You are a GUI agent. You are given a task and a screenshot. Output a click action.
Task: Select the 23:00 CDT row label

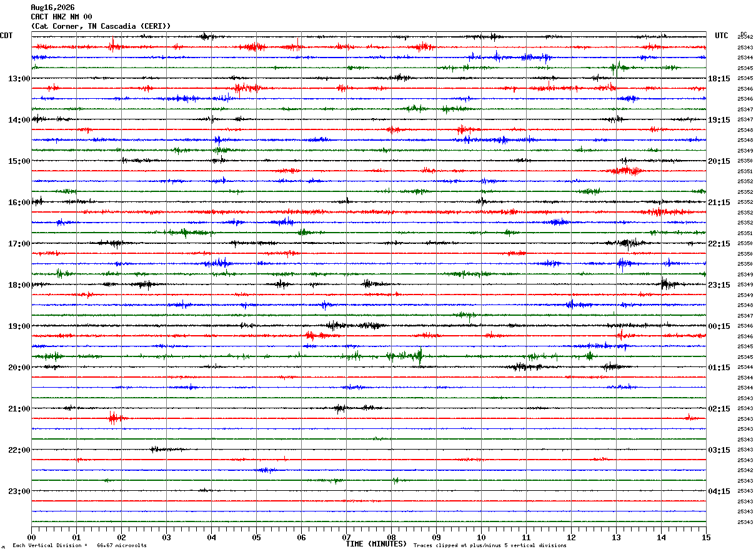coord(19,491)
